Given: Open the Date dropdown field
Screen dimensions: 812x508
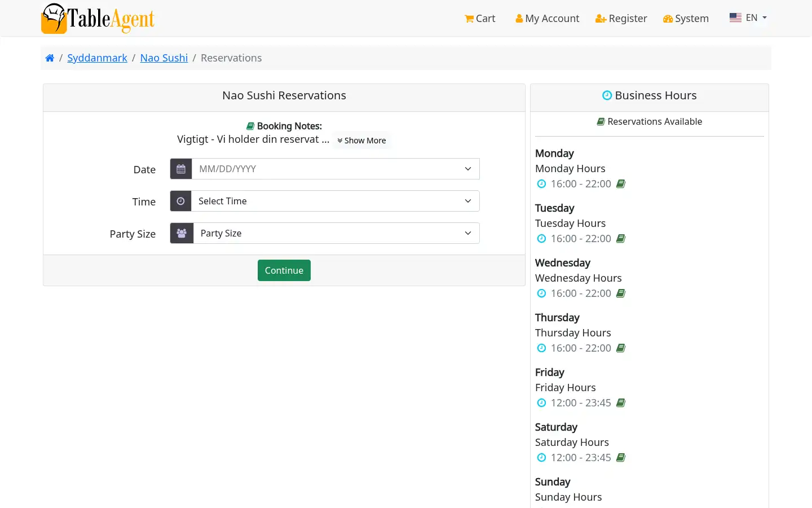Looking at the screenshot, I should 336,169.
